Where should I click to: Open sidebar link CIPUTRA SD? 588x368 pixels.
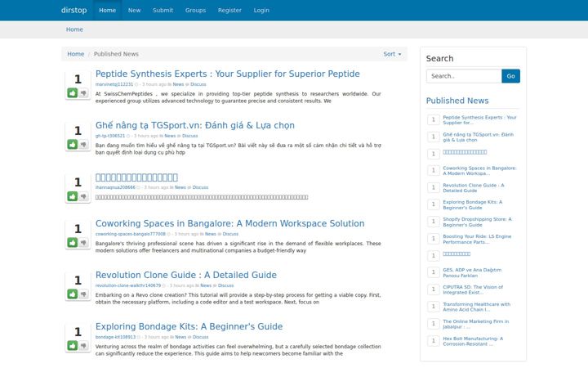coord(473,289)
